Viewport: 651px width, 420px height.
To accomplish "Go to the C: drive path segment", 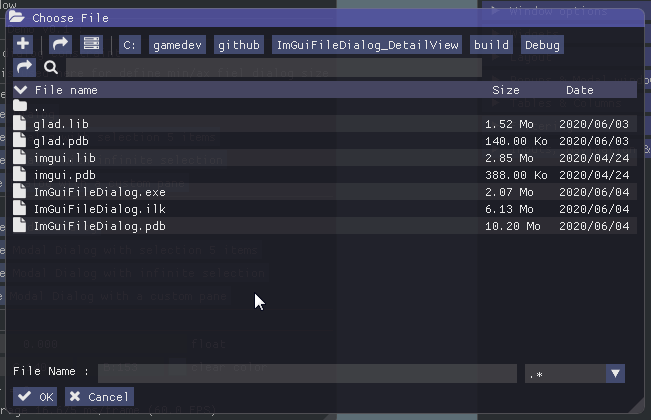I will (130, 45).
